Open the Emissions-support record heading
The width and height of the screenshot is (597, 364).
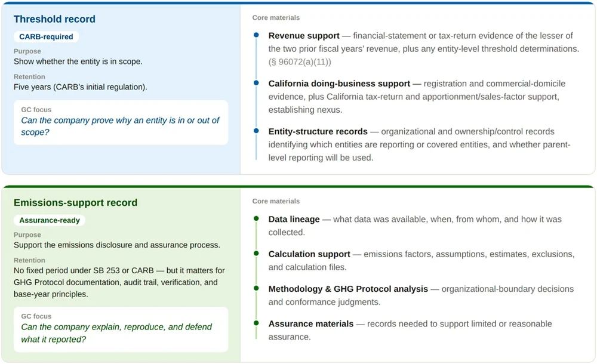75,202
